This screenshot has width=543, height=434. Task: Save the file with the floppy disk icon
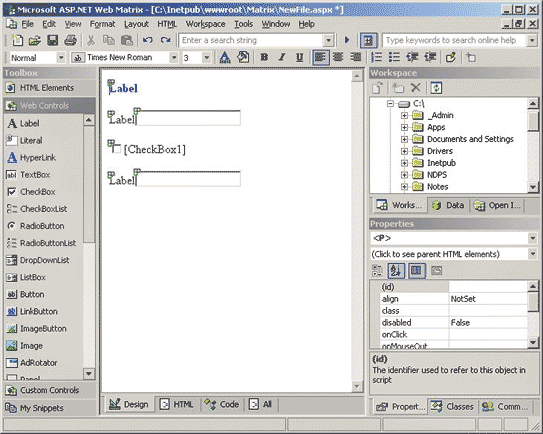pos(53,41)
